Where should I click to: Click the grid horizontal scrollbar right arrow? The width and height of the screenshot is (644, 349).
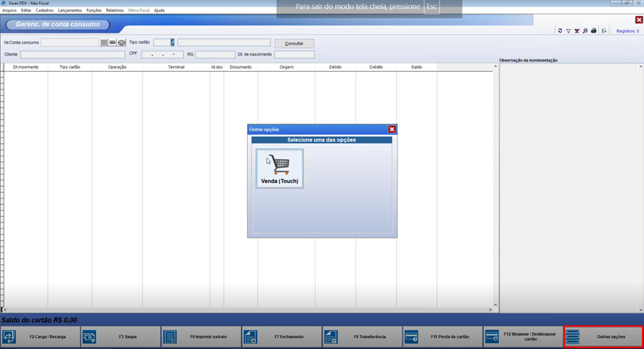pos(491,310)
